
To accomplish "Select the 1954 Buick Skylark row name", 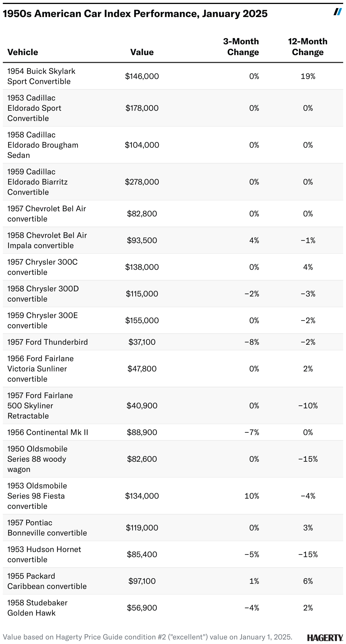I will (x=41, y=76).
